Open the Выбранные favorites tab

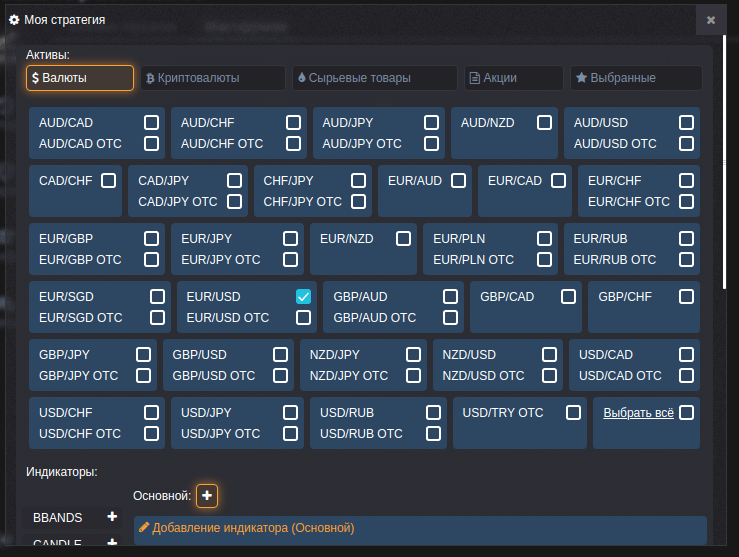636,78
